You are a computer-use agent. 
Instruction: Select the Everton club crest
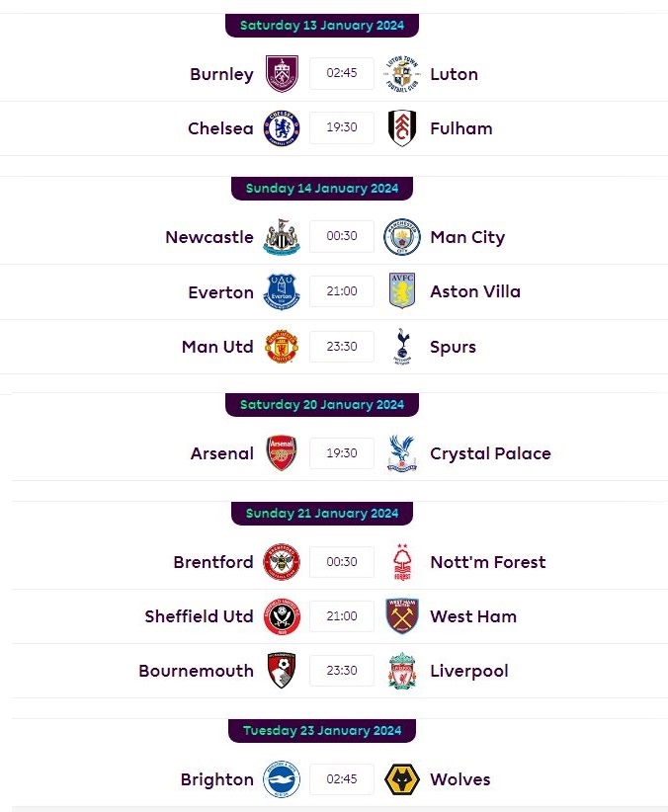point(282,291)
